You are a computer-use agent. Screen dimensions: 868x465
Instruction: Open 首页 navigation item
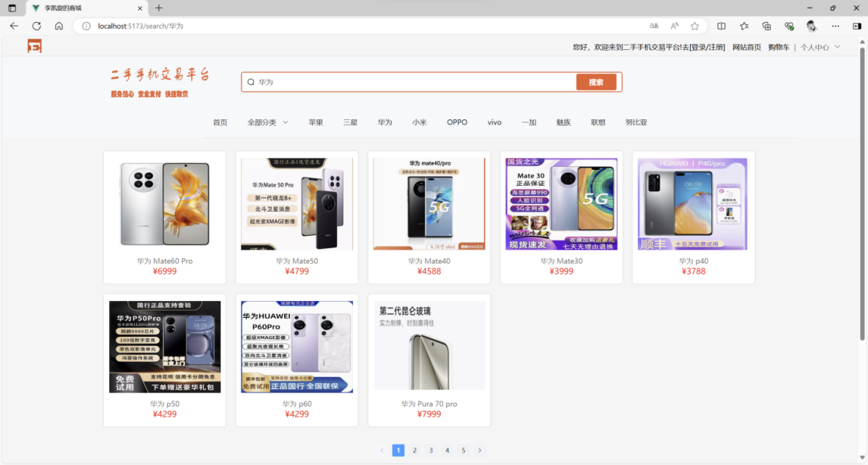[220, 122]
